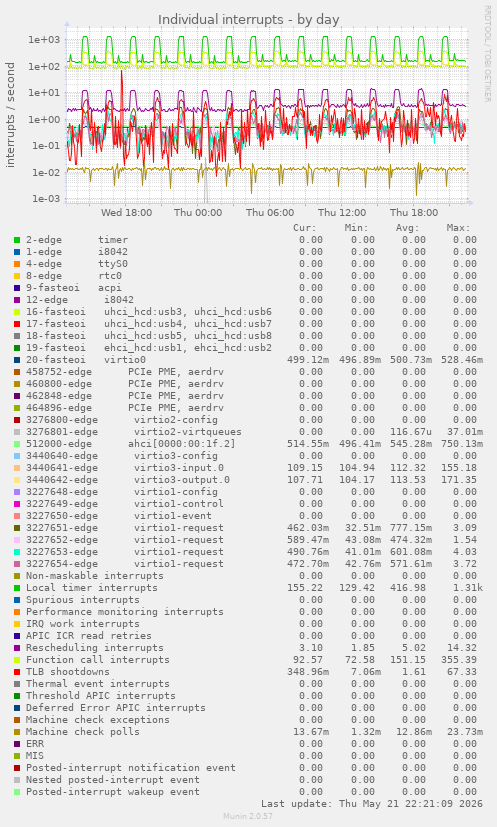Click the Wed 18:00 time axis label
Image resolution: width=497 pixels, height=827 pixels.
click(x=126, y=213)
